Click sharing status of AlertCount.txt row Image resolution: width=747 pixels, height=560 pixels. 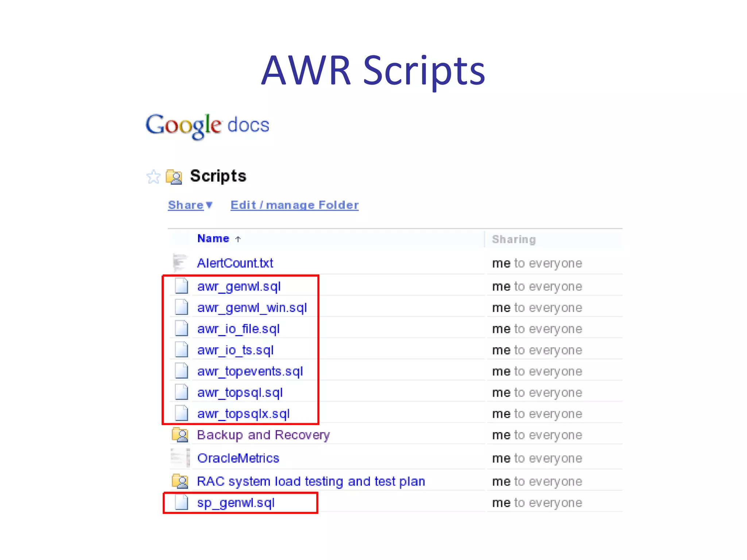[537, 263]
